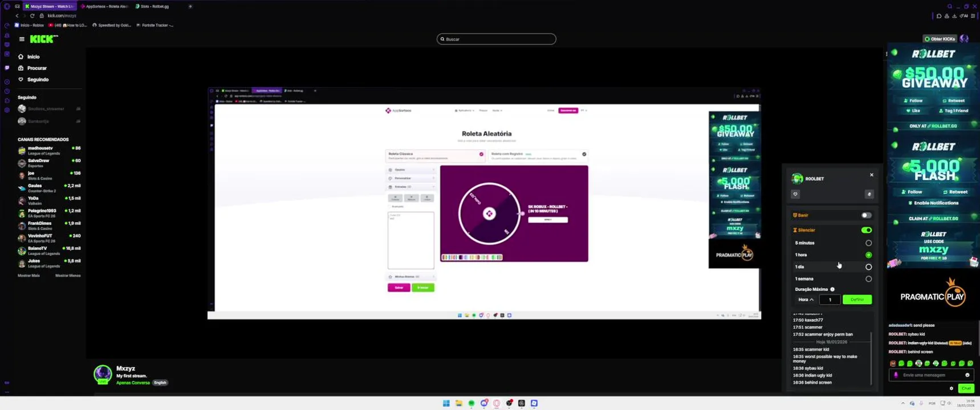Image resolution: width=980 pixels, height=410 pixels.
Task: Open Pelegrino1993 recommended channel
Action: pyautogui.click(x=49, y=213)
